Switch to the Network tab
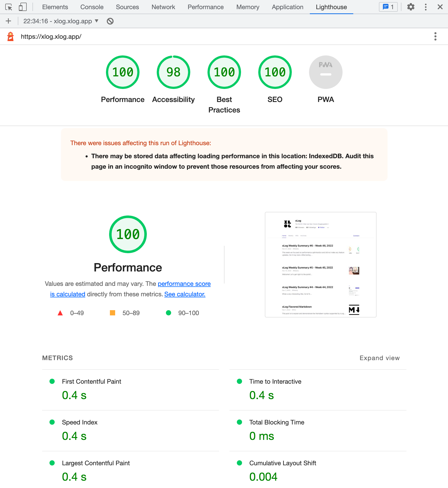448x488 pixels. [163, 7]
